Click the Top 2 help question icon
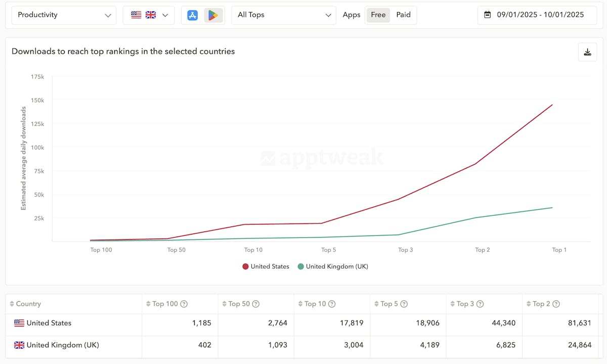 556,304
